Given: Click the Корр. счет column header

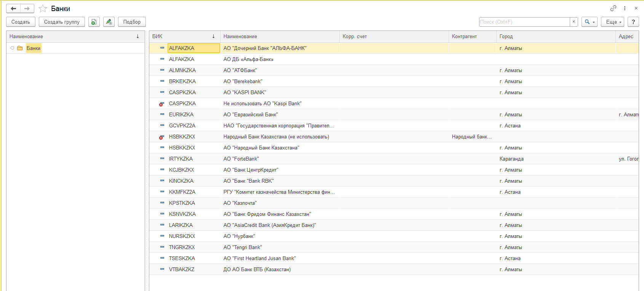Looking at the screenshot, I should 394,37.
